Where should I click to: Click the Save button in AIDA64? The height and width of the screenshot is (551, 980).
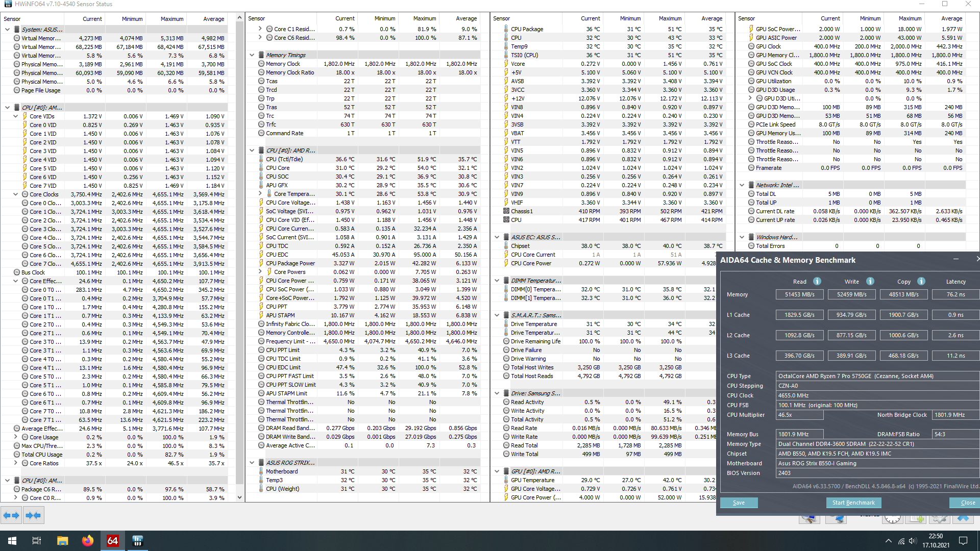(739, 503)
